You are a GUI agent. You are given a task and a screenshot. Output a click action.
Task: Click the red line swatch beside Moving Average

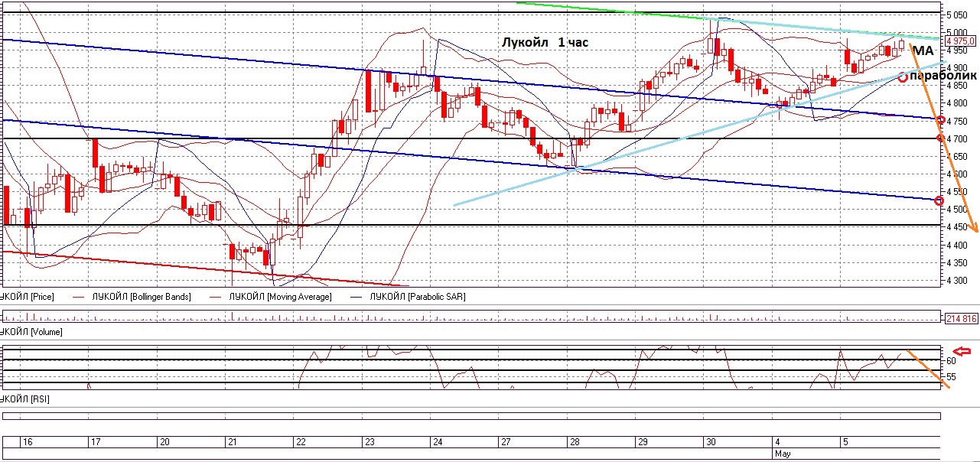(x=216, y=297)
